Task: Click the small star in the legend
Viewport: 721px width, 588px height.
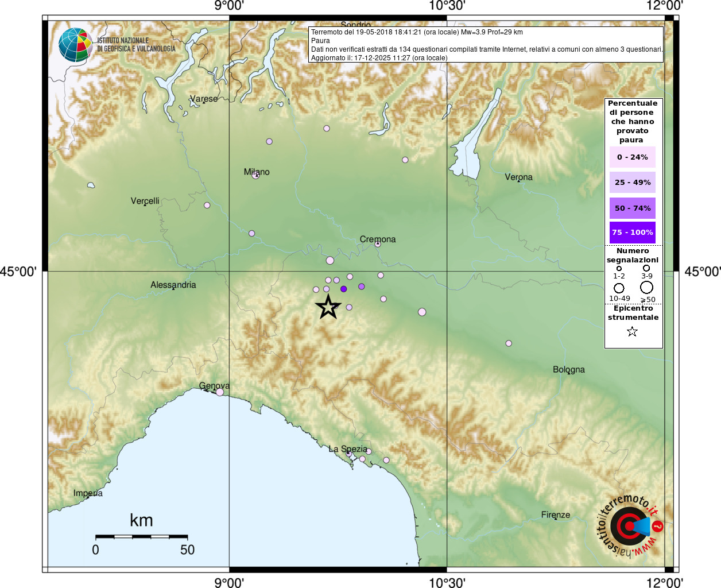Action: pos(632,331)
